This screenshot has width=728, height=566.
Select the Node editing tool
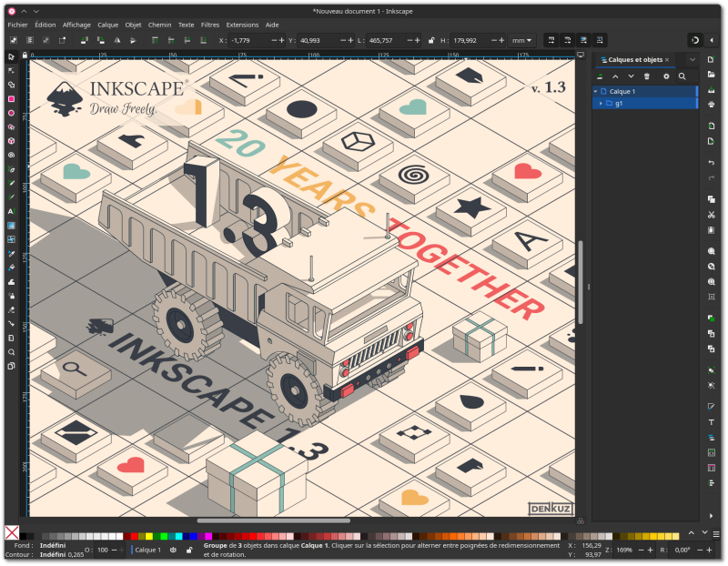[11, 71]
